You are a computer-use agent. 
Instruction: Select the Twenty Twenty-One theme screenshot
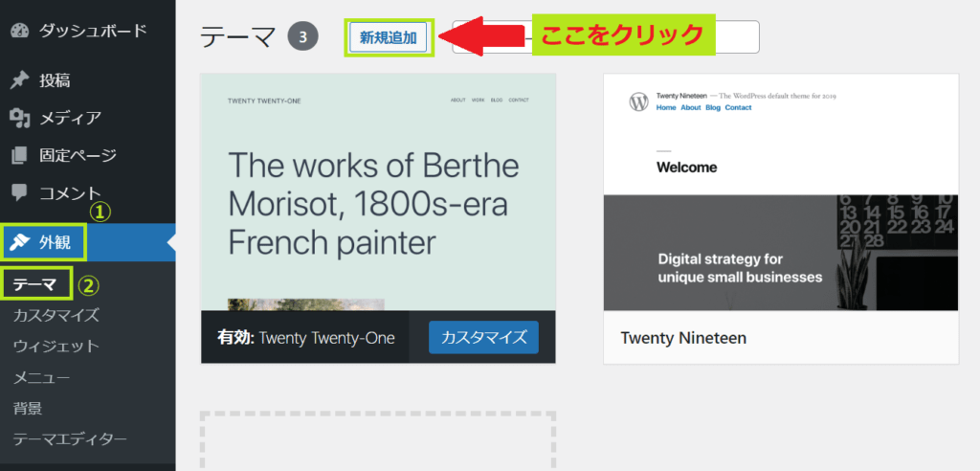(378, 191)
